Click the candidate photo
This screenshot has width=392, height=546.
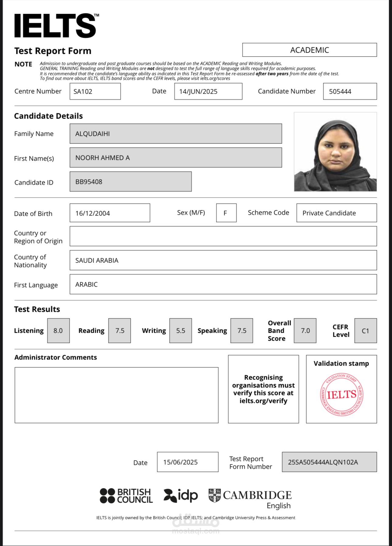335,152
